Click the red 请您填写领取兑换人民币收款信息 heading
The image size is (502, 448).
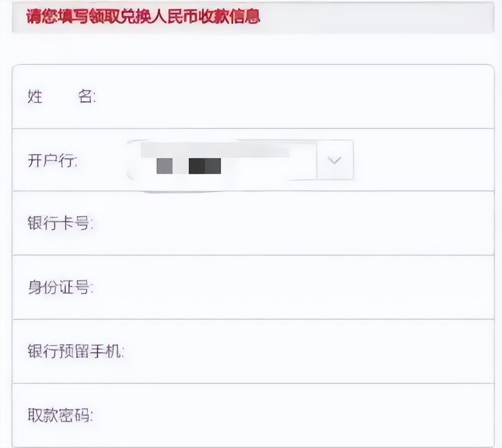click(143, 17)
